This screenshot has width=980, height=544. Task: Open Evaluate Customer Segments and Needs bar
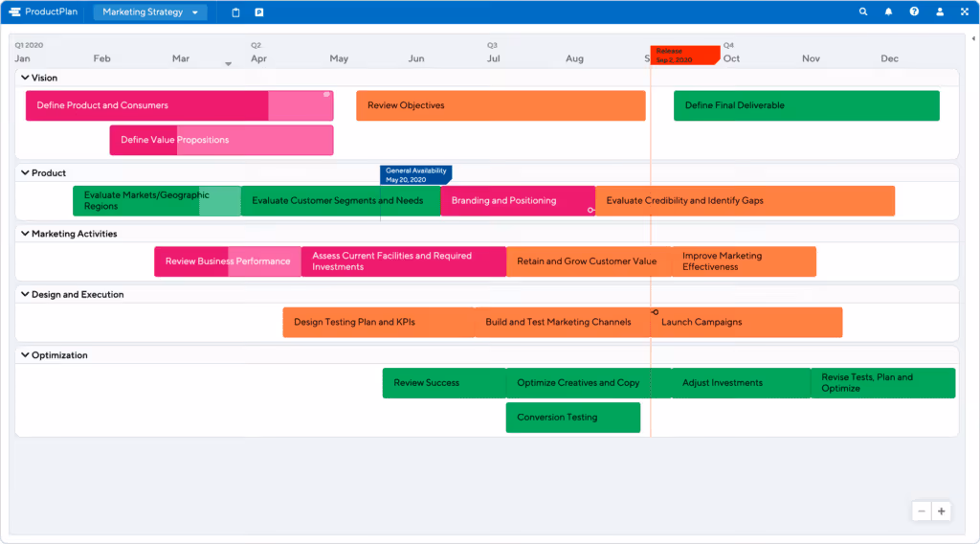coord(341,201)
